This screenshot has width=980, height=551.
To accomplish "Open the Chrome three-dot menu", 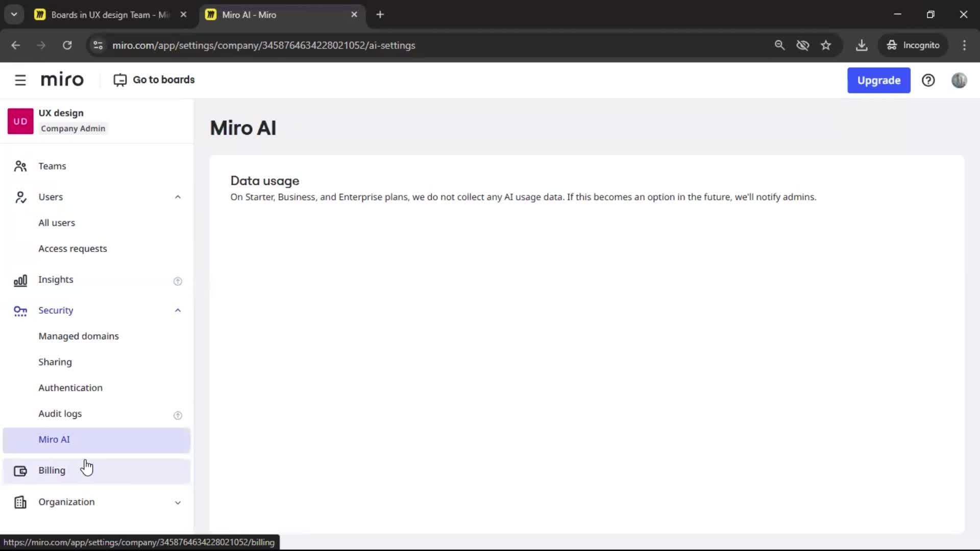I will tap(964, 45).
